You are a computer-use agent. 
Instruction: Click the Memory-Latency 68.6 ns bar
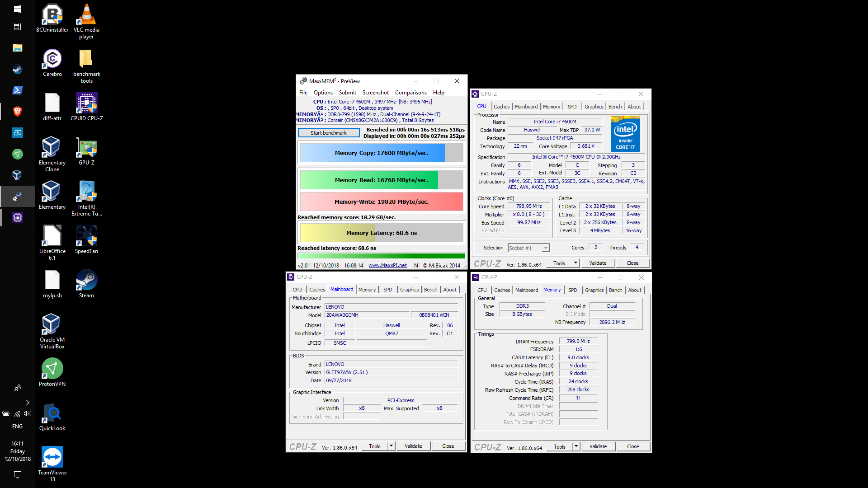click(382, 233)
